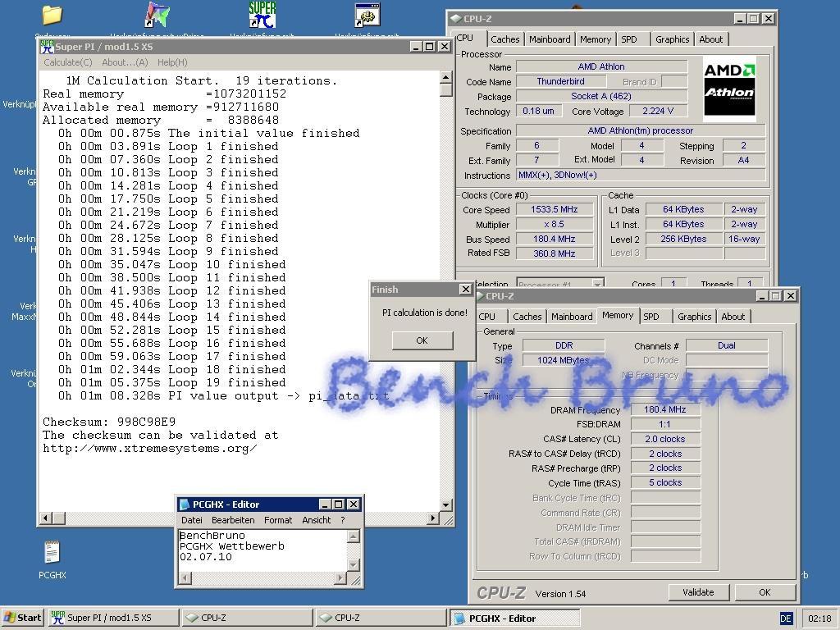This screenshot has height=630, width=840.
Task: Open the Format menu in the Editor
Action: pos(278,520)
